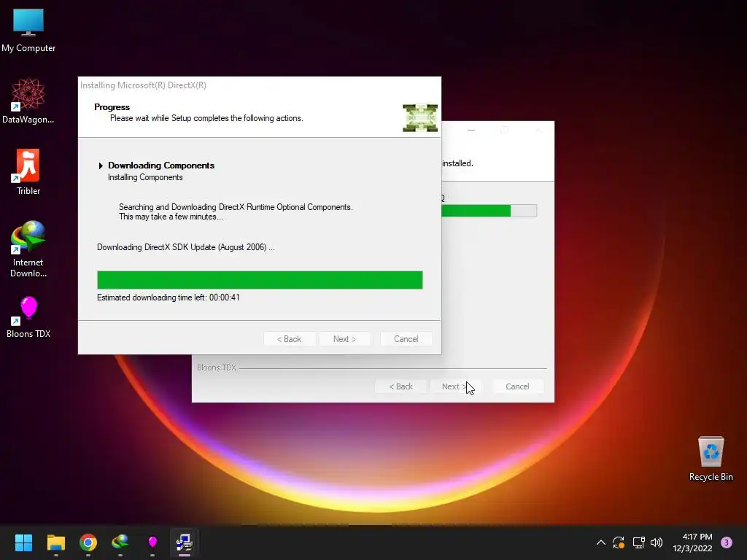747x560 pixels.
Task: Open the notification badge showing 3
Action: (726, 542)
